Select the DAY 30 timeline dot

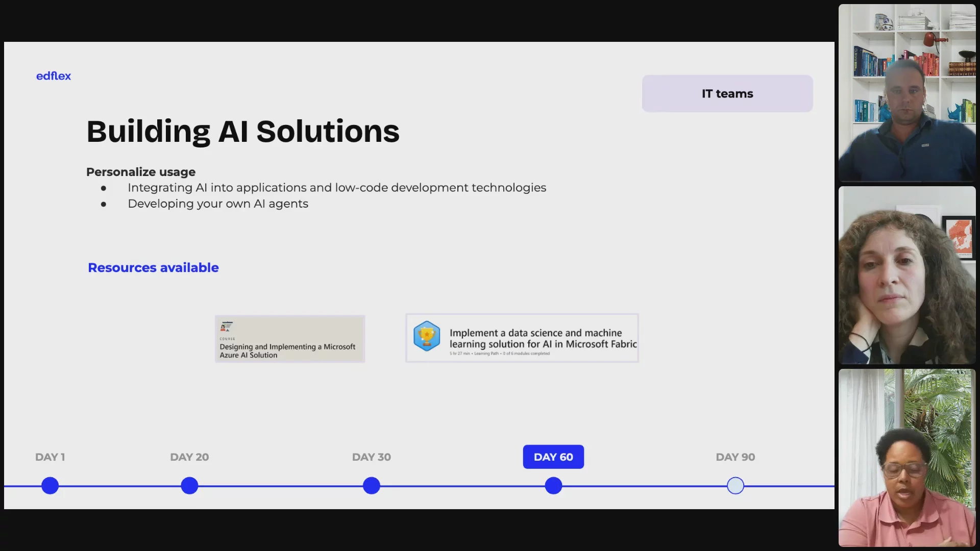372,486
